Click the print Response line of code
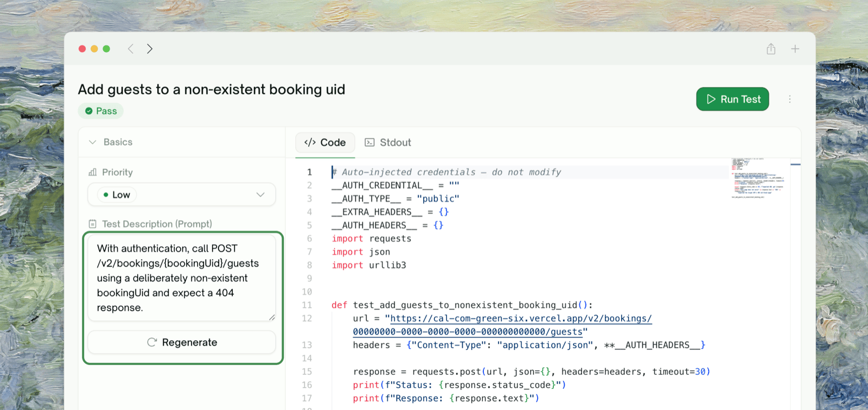The height and width of the screenshot is (410, 868). pyautogui.click(x=446, y=398)
